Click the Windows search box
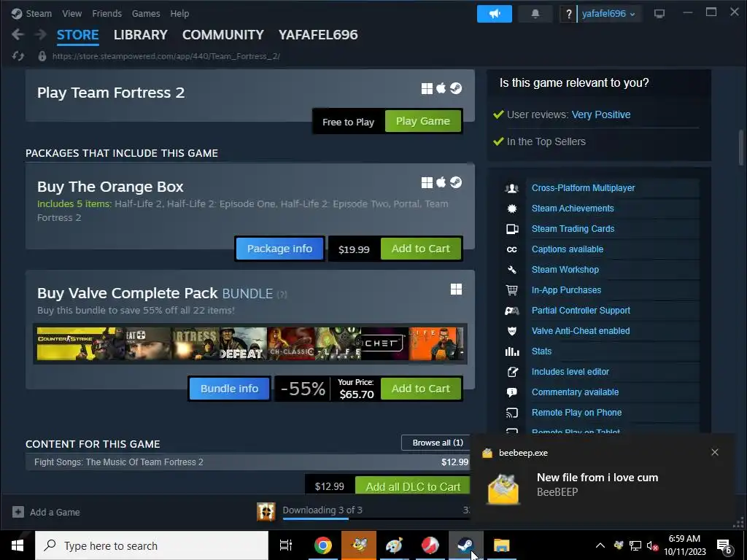 click(152, 545)
